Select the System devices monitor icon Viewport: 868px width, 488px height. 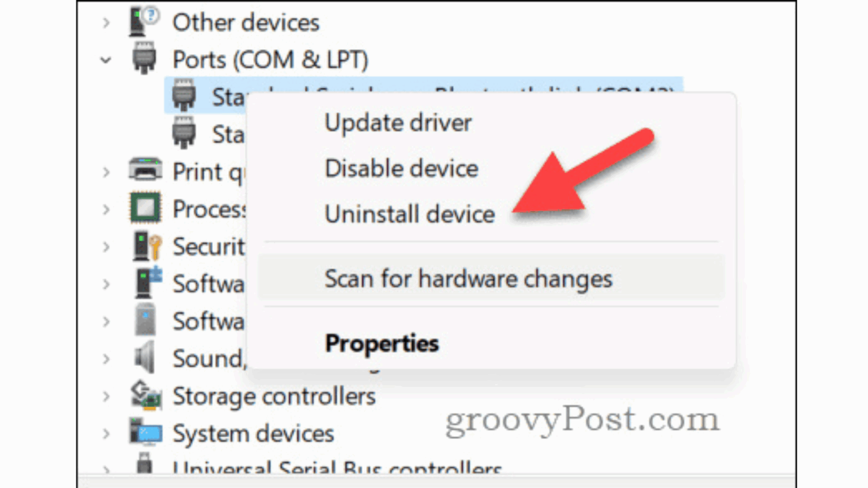point(145,433)
